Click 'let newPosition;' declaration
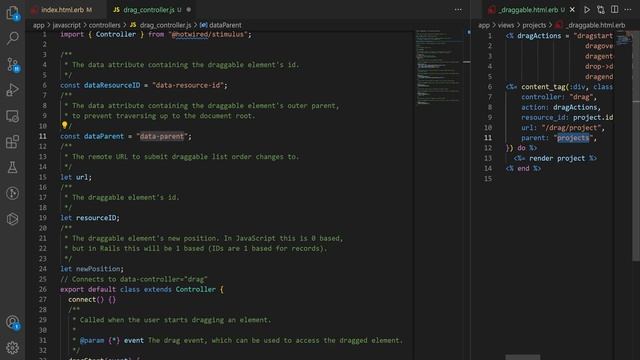Viewport: 640px width, 360px height. (x=92, y=269)
